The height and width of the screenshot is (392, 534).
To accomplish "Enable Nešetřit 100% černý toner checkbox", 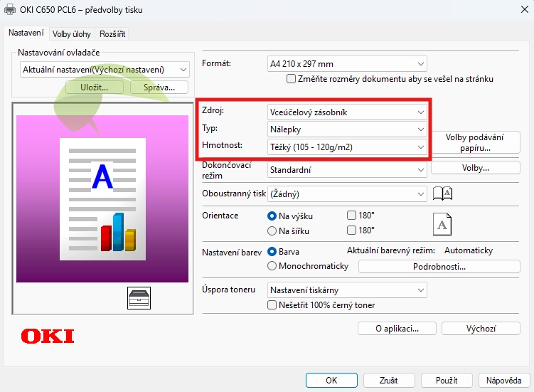I will click(x=272, y=305).
